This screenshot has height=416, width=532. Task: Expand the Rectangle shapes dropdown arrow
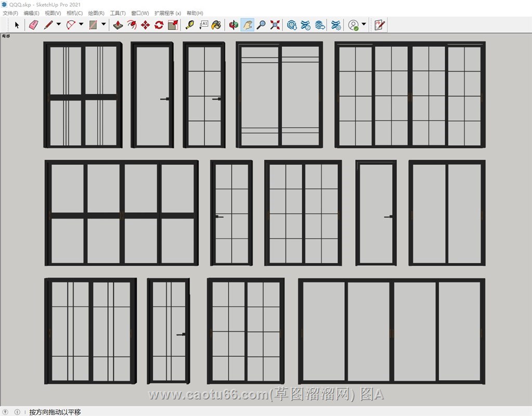click(103, 24)
